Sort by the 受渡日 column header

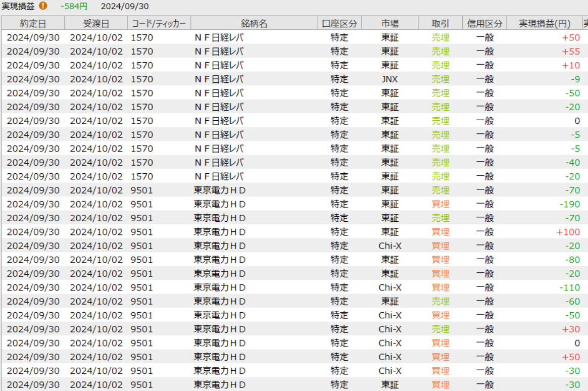[96, 23]
